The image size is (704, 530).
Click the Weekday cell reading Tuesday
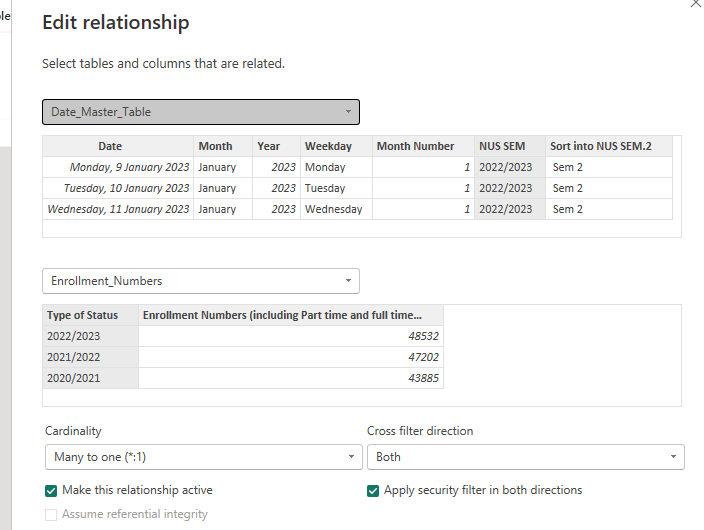click(336, 188)
